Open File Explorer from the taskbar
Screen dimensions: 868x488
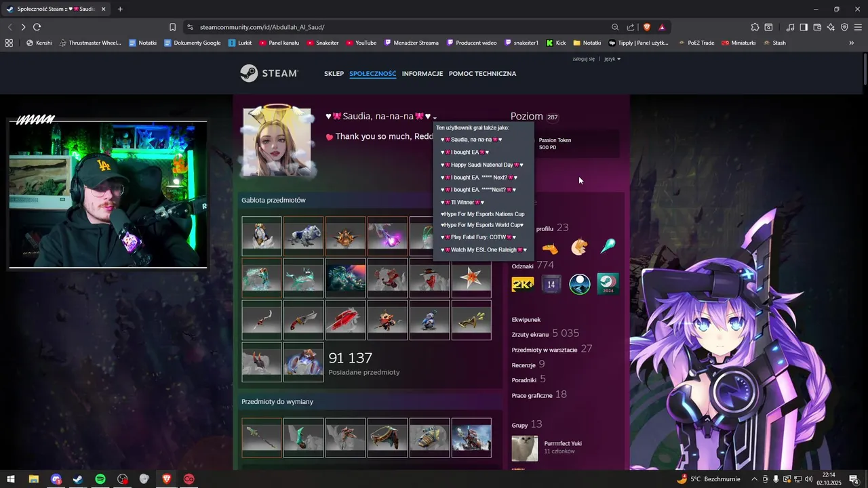[x=33, y=479]
